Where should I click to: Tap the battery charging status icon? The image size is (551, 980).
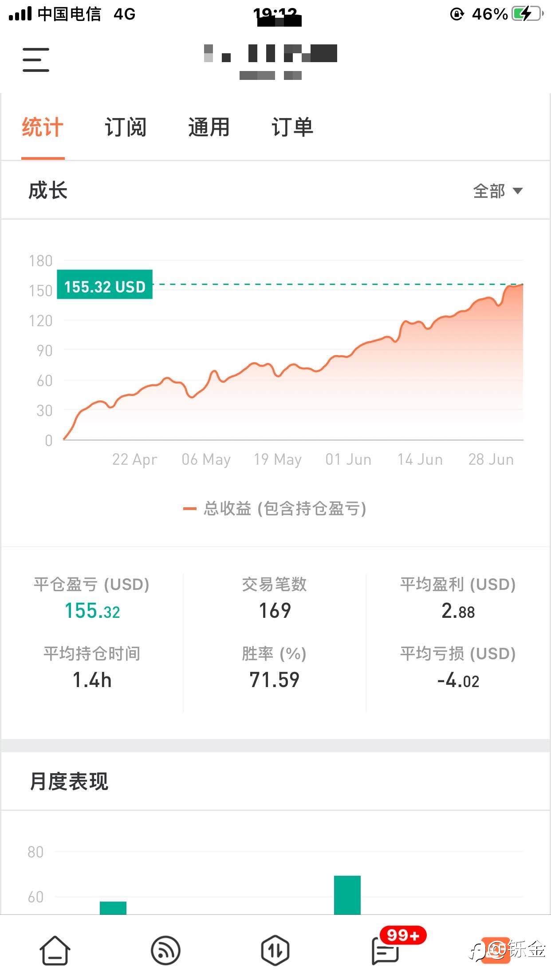coord(527,14)
